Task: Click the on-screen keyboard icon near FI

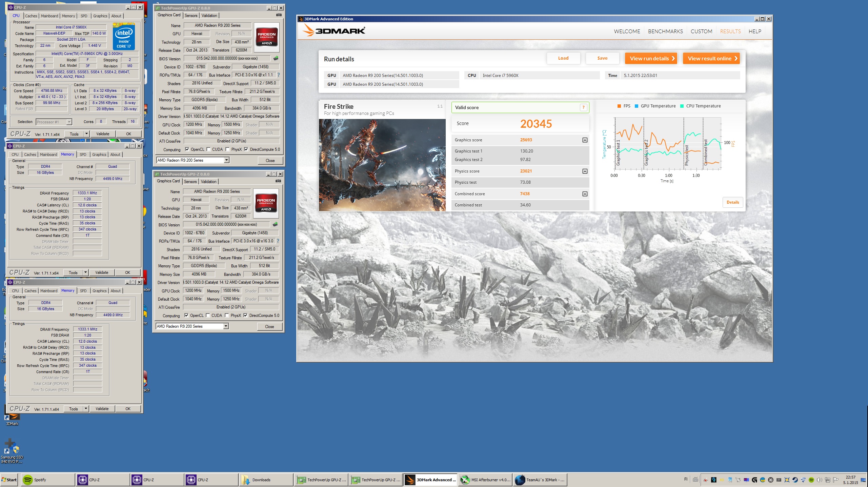Action: (695, 480)
